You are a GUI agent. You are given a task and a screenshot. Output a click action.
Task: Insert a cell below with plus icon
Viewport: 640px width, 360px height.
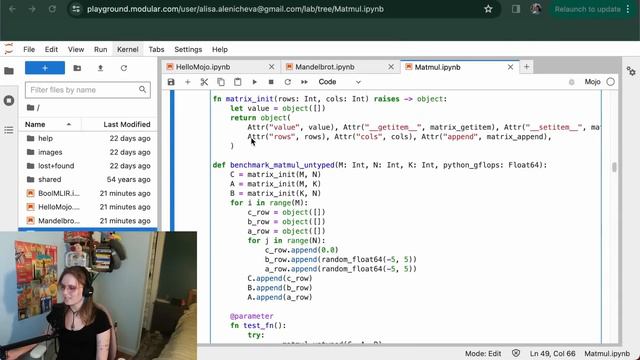[188, 82]
